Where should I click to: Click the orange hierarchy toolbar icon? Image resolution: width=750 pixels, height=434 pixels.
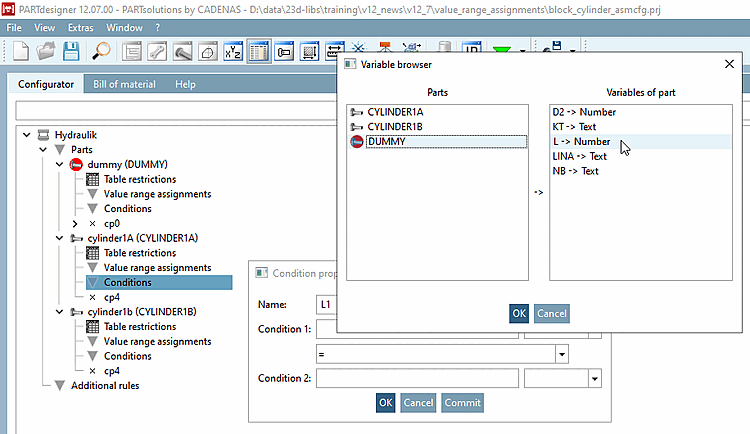[385, 47]
